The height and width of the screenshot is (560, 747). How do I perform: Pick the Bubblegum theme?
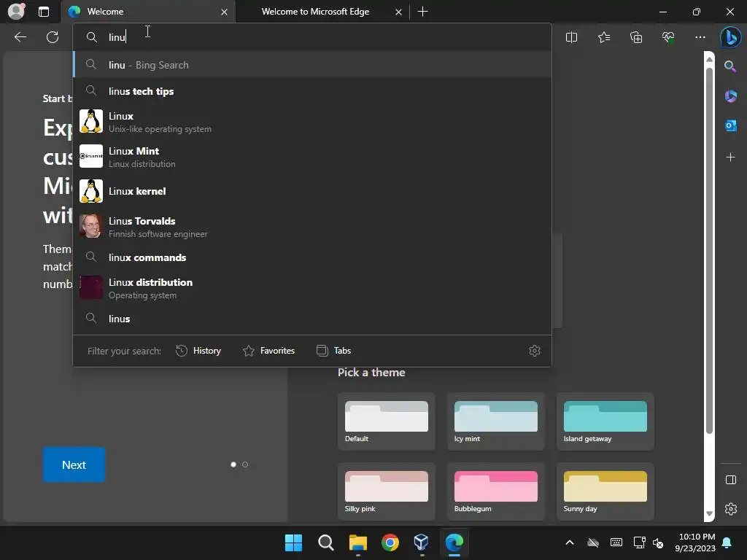click(x=495, y=491)
